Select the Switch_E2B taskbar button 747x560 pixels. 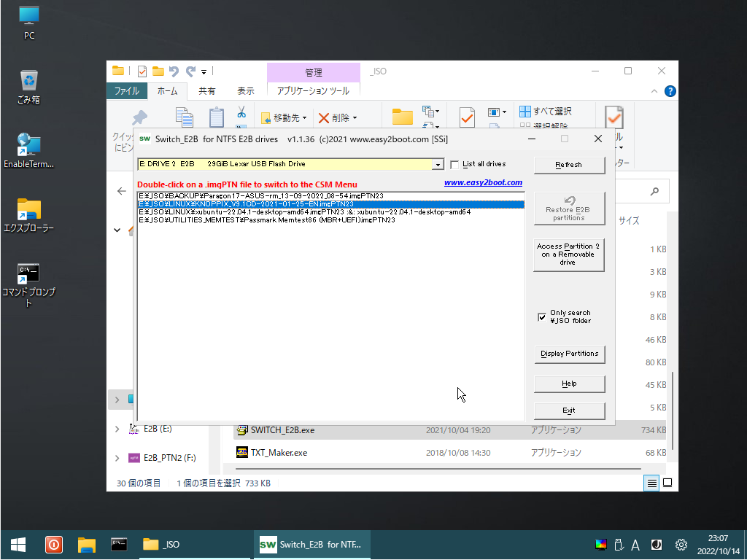tap(311, 544)
